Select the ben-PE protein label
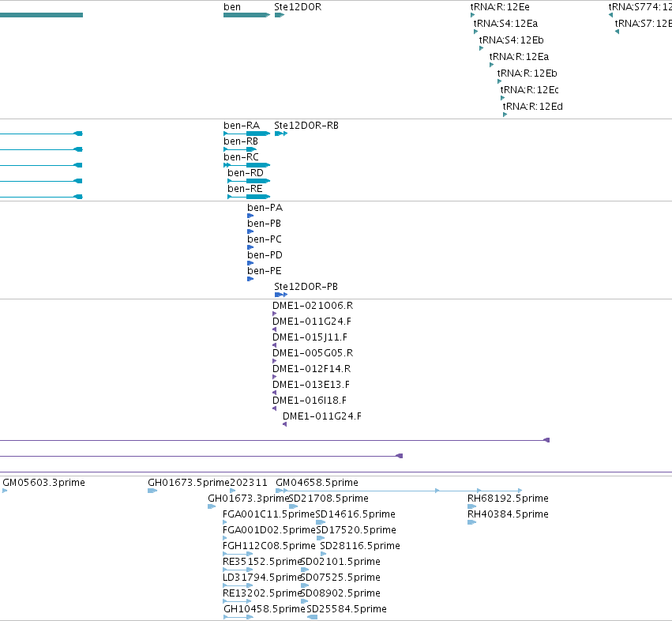Image resolution: width=672 pixels, height=621 pixels. point(264,272)
